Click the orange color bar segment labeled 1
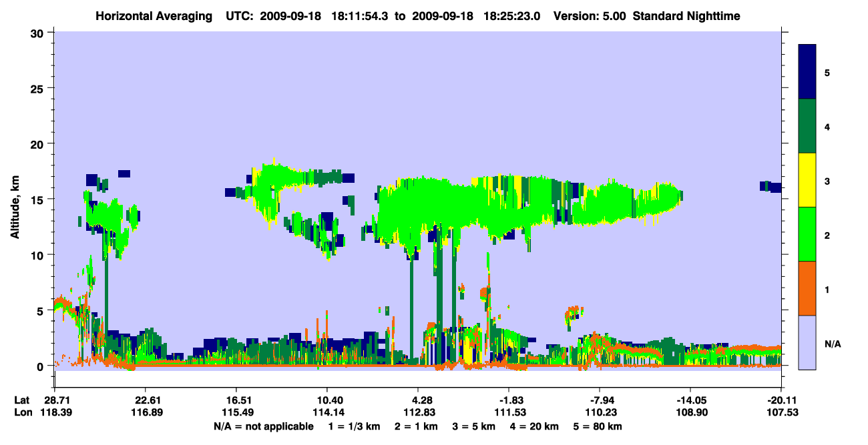868x445 pixels. coord(807,288)
